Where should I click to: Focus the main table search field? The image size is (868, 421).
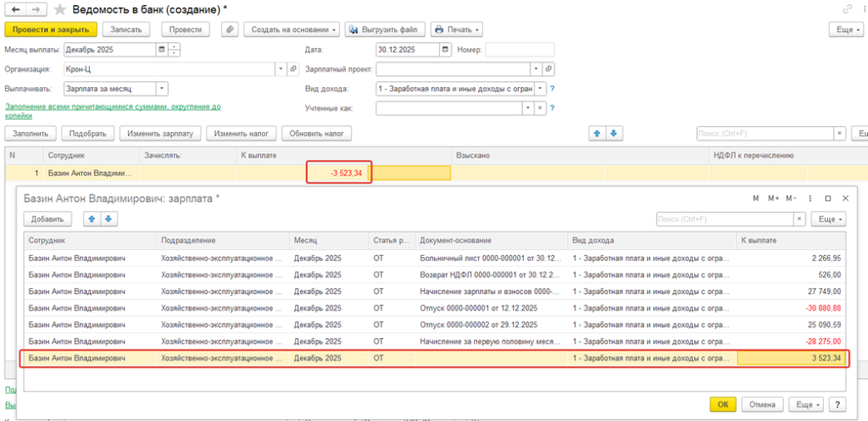[765, 133]
